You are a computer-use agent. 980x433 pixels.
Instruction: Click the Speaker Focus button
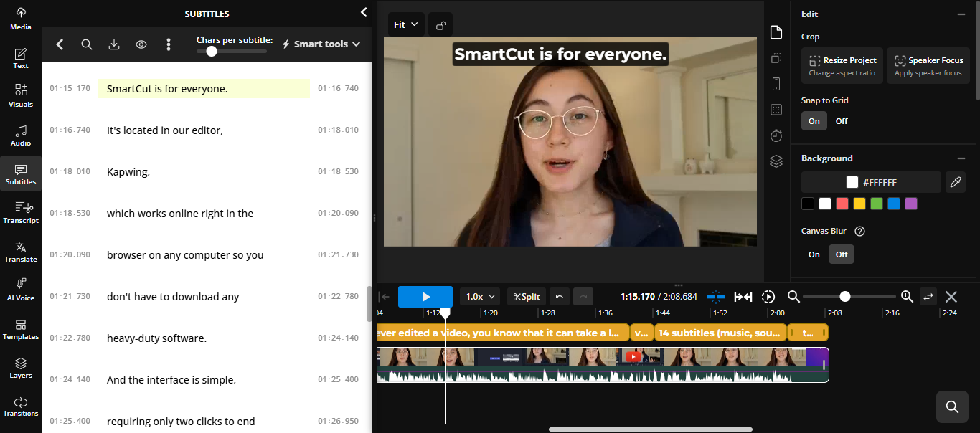pos(928,66)
